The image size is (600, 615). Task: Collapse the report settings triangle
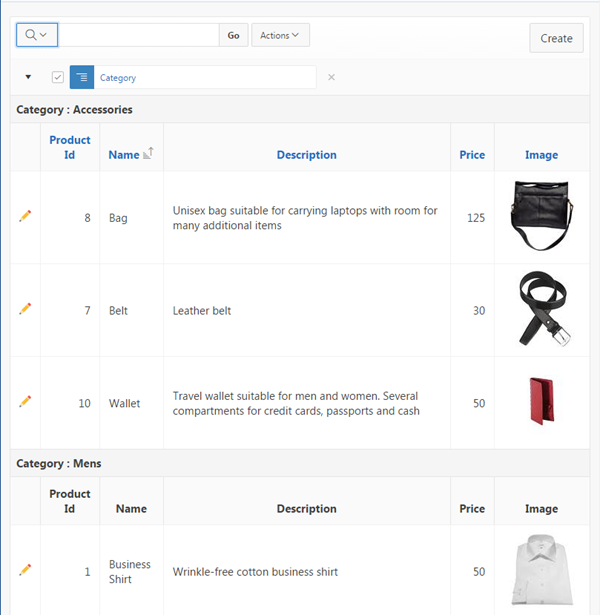point(28,77)
